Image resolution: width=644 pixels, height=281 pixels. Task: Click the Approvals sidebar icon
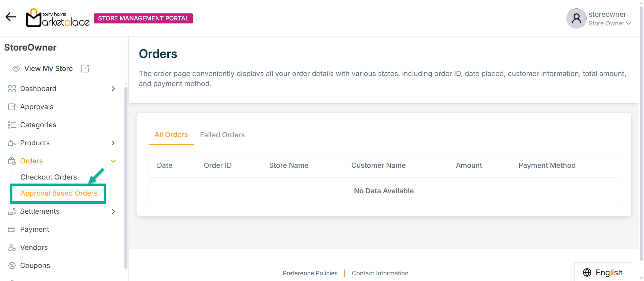tap(12, 107)
